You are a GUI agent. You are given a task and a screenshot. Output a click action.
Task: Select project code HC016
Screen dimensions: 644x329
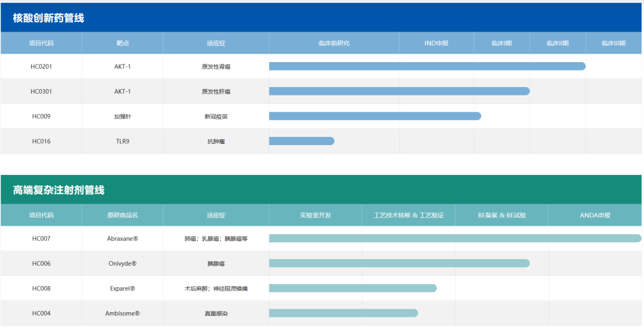coord(41,141)
